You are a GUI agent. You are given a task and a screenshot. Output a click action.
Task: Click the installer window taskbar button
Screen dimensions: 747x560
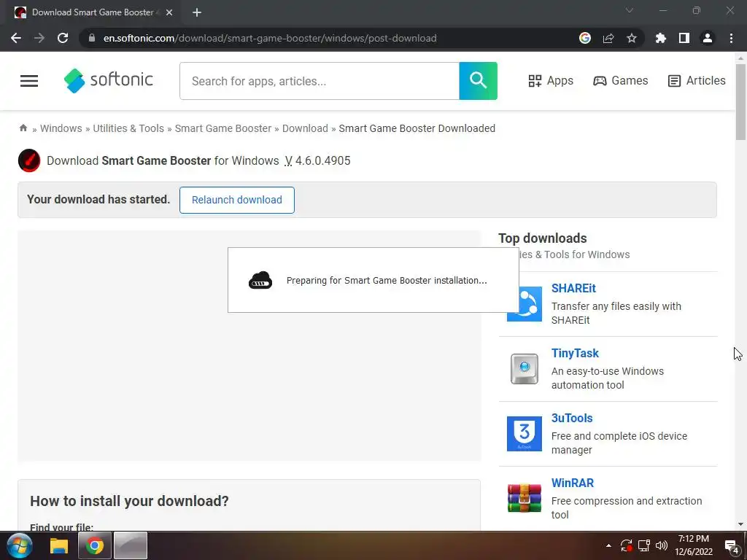coord(131,545)
